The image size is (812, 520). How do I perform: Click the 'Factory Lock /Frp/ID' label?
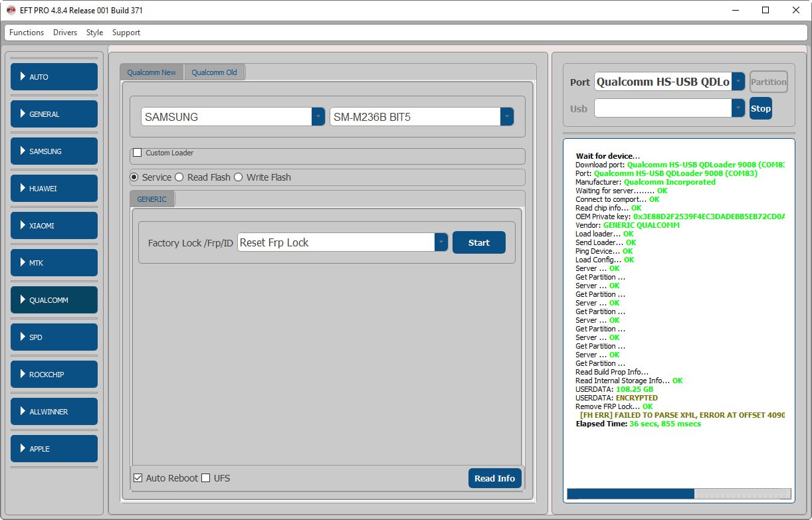coord(191,243)
